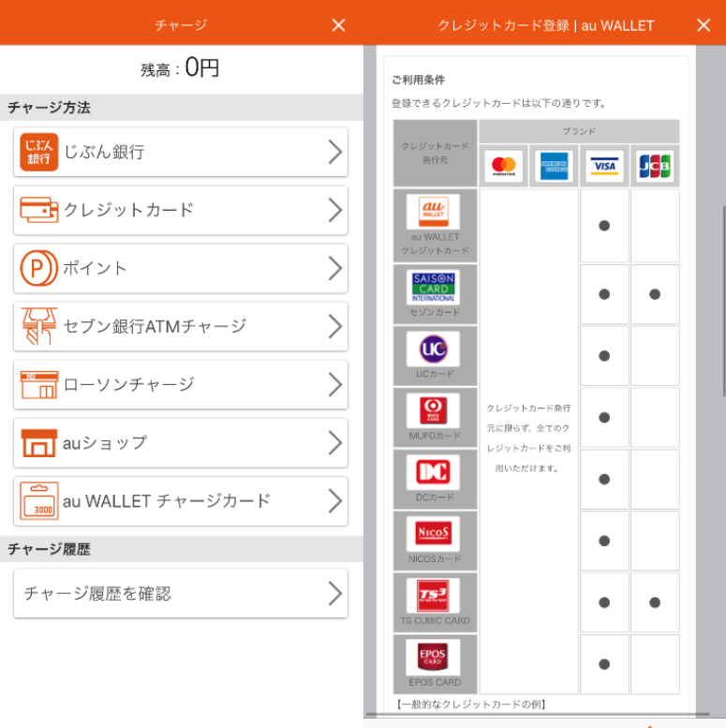Click the DC card logo
The height and width of the screenshot is (728, 726).
pyautogui.click(x=433, y=472)
